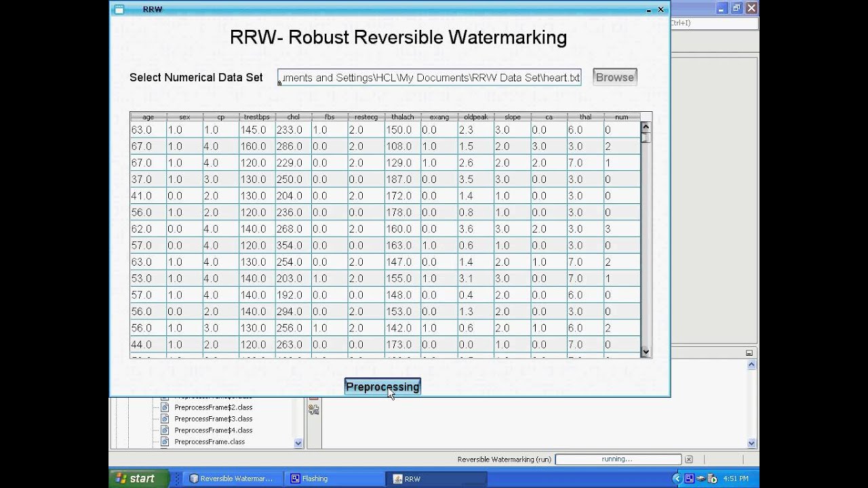868x488 pixels.
Task: Click the thal column header
Action: (585, 117)
